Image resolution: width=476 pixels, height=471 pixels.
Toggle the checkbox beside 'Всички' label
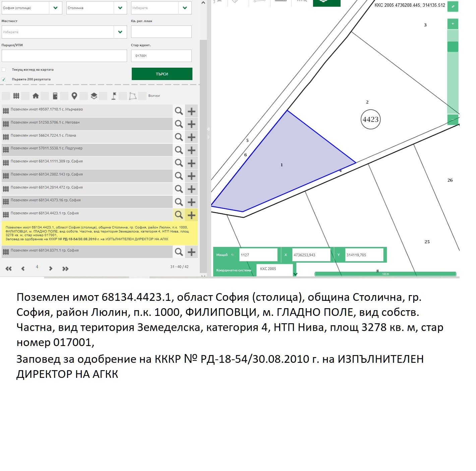(x=142, y=96)
